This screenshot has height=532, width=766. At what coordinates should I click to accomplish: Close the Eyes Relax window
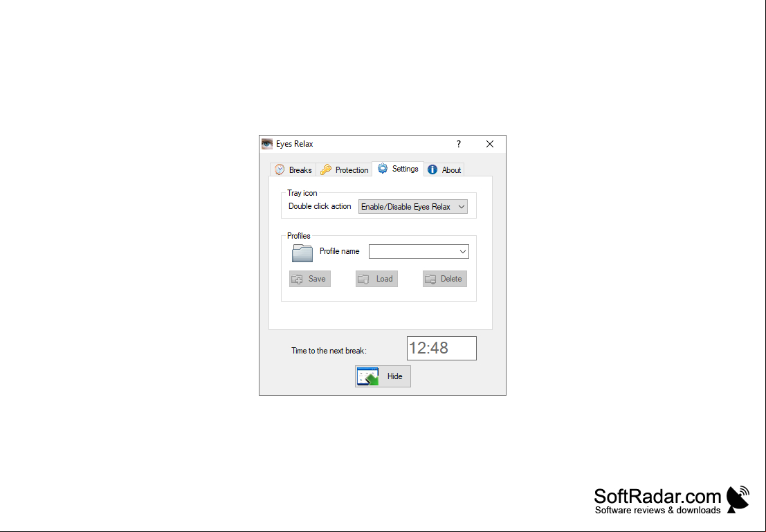click(490, 144)
